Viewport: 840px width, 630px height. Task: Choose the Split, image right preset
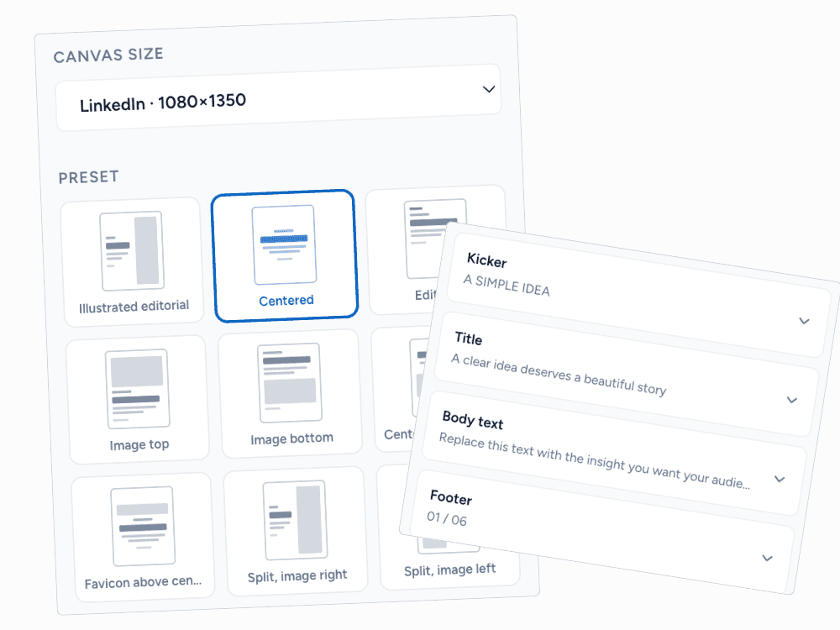[x=297, y=532]
